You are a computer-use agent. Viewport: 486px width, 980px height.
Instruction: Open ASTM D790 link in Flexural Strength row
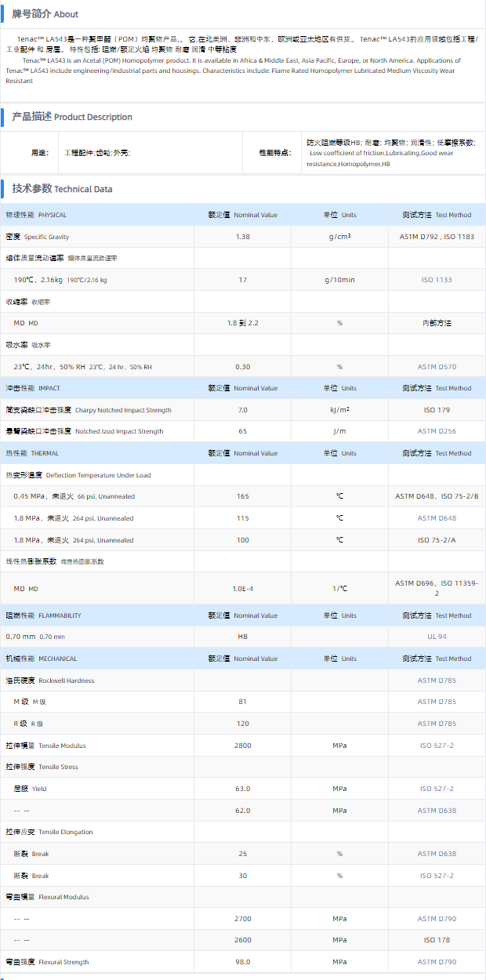437,962
